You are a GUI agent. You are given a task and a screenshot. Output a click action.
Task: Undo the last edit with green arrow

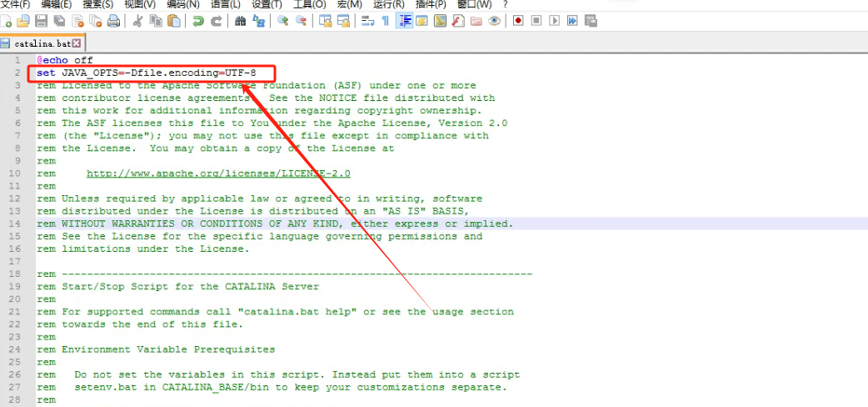pyautogui.click(x=198, y=21)
